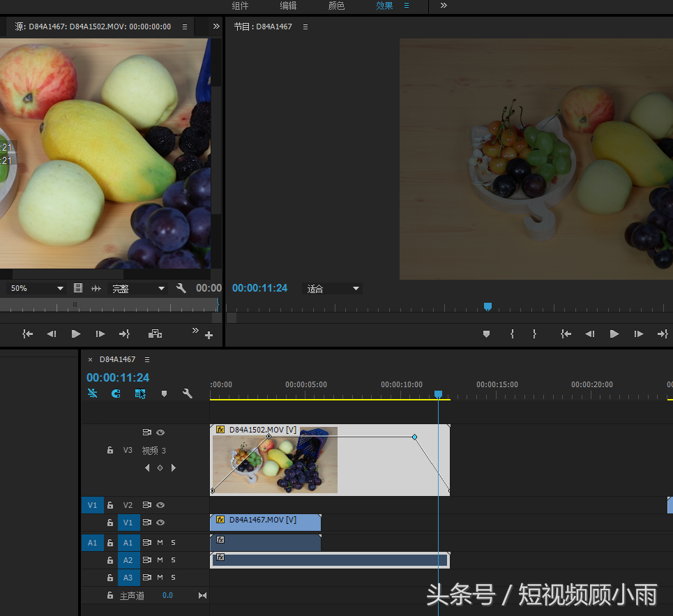Jump to next keyframe on V3 track
This screenshot has height=616, width=673.
pos(174,468)
